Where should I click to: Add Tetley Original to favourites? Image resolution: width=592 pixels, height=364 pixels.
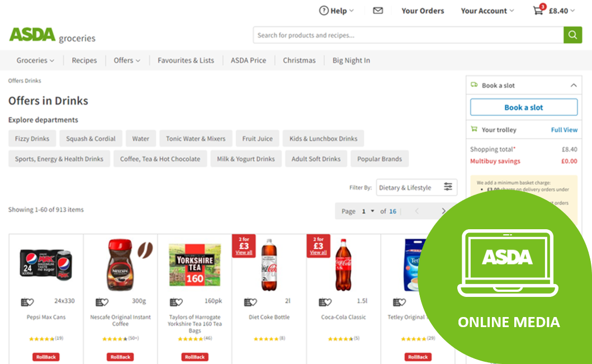click(x=400, y=302)
